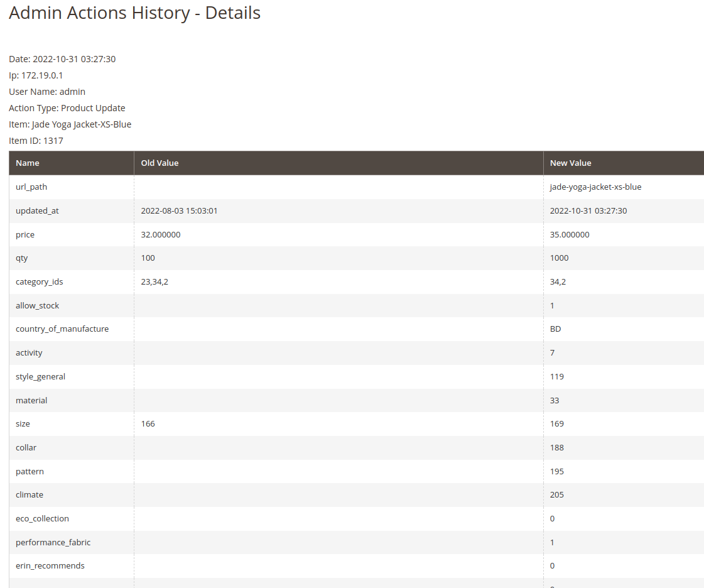704x588 pixels.
Task: Click old category_ids 23,34,2
Action: (154, 282)
